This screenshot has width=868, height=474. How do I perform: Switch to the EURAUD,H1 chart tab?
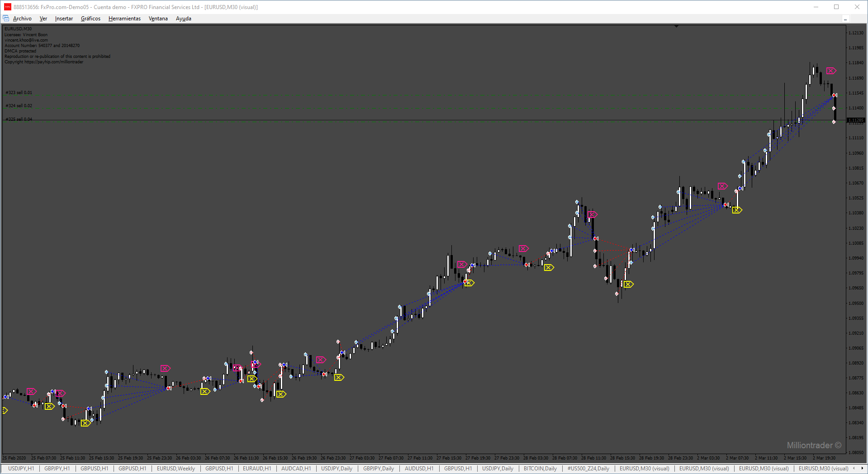coord(257,469)
